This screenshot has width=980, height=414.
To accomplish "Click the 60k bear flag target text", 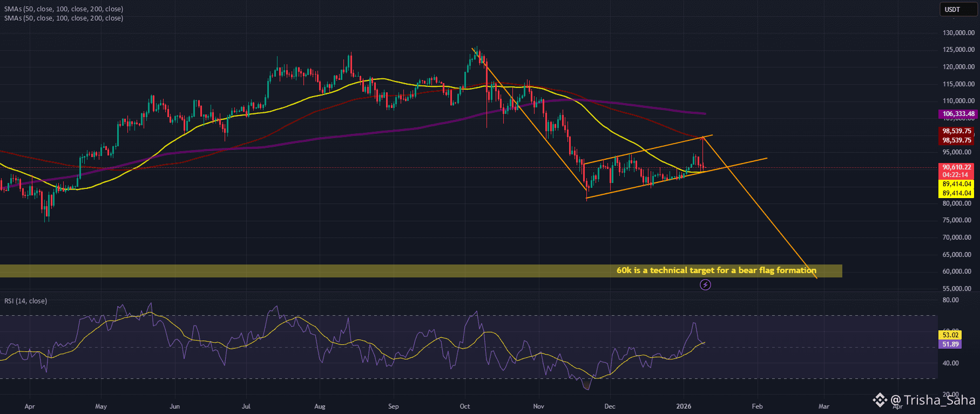I will [717, 270].
